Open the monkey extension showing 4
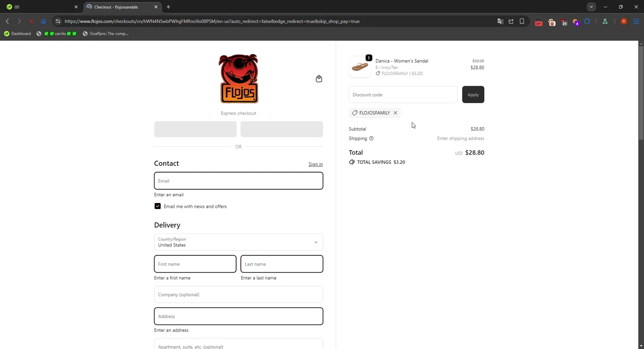Image resolution: width=644 pixels, height=349 pixels. [x=576, y=22]
